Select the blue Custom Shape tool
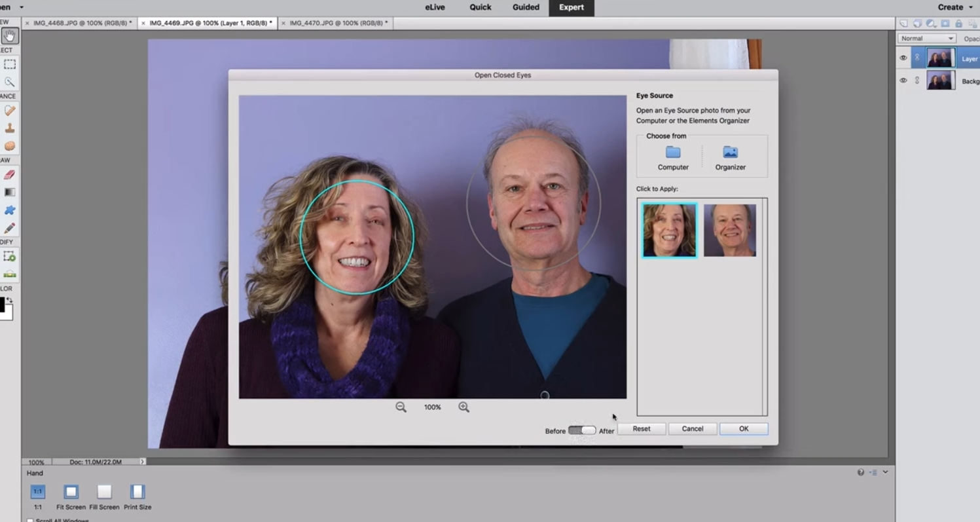 tap(10, 210)
